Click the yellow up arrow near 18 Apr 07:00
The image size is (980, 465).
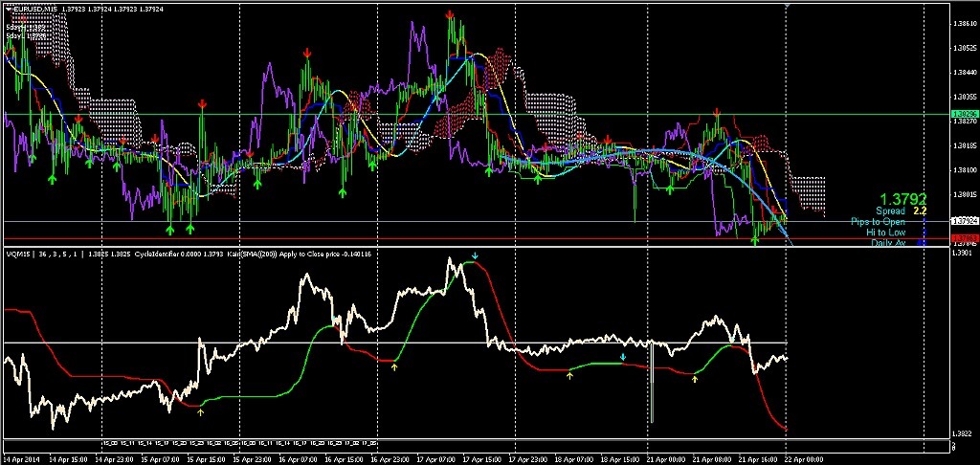(569, 375)
